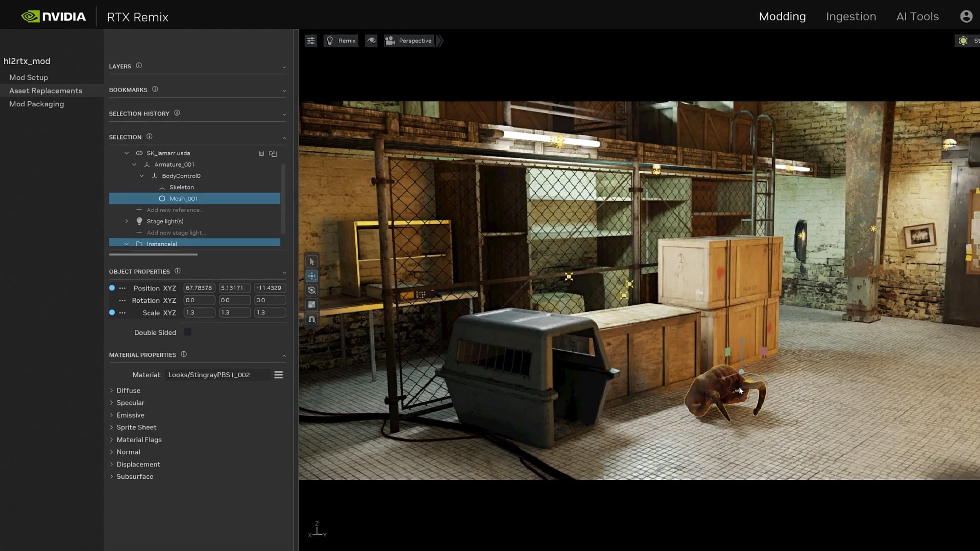The image size is (980, 551).
Task: Switch to the Ingestion tab
Action: pyautogui.click(x=851, y=16)
